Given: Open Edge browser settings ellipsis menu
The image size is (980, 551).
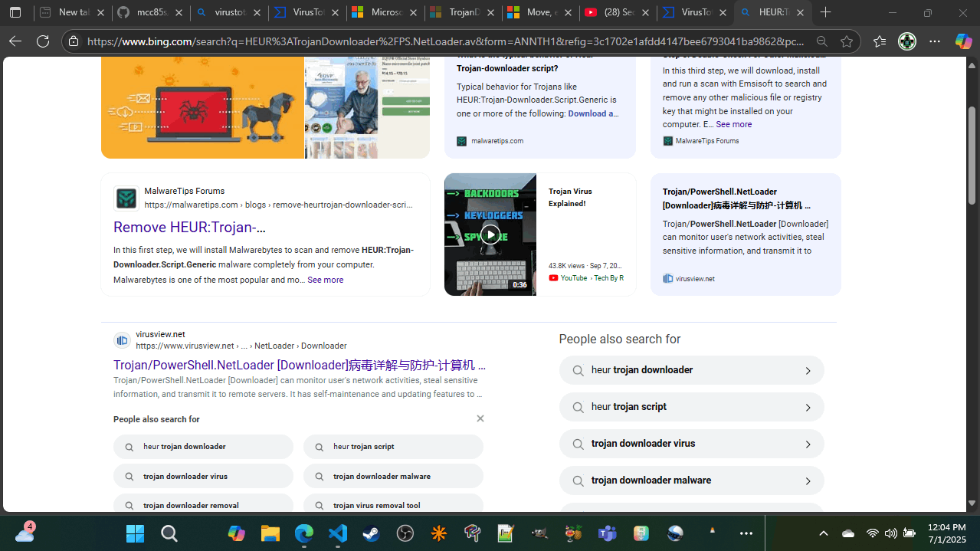Looking at the screenshot, I should tap(934, 41).
